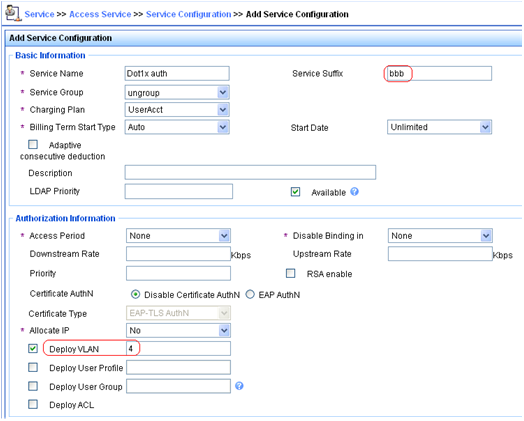Go to Access Service breadcrumb link
The image size is (524, 421).
tap(100, 14)
